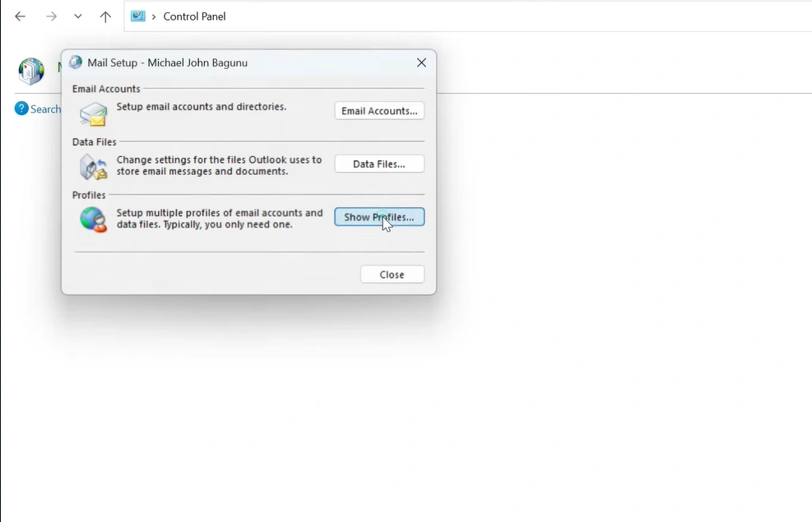Screen dimensions: 812x522
Task: Click the blue question mark help icon
Action: [x=21, y=109]
